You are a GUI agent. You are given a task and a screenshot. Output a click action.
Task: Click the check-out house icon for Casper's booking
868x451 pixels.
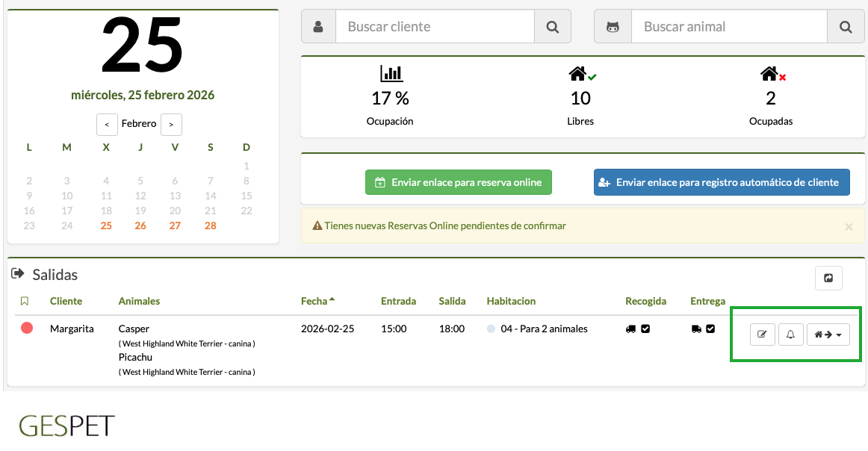point(822,335)
